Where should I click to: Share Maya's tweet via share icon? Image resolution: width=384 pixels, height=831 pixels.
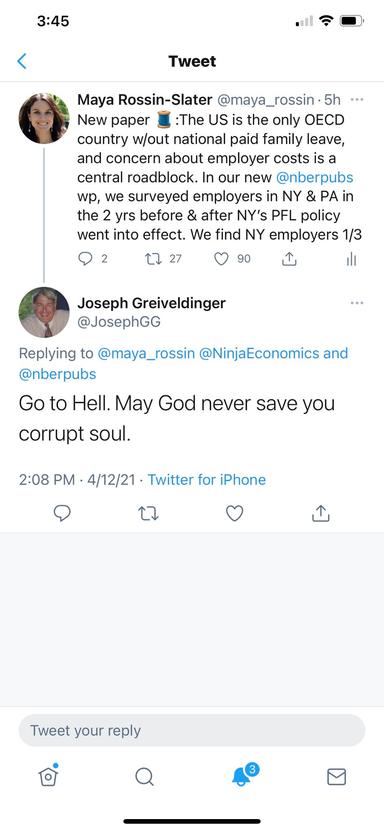click(x=289, y=259)
